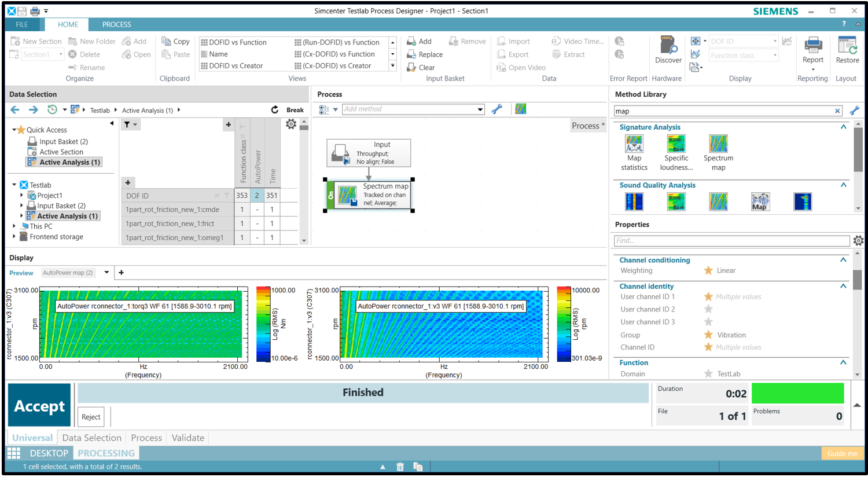Click the refresh icon next to Break
This screenshot has height=477, width=868.
(275, 110)
